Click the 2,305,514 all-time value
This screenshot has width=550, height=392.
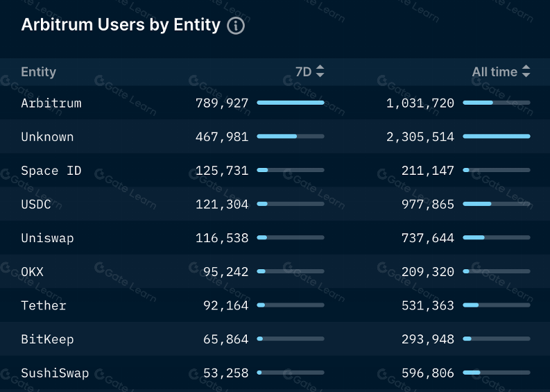(x=420, y=137)
